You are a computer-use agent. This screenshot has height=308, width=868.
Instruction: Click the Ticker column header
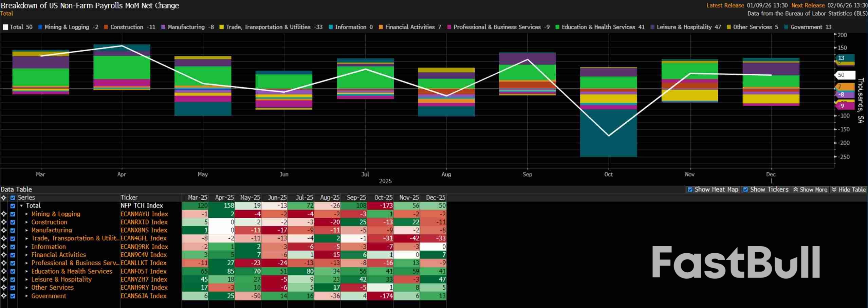[129, 197]
